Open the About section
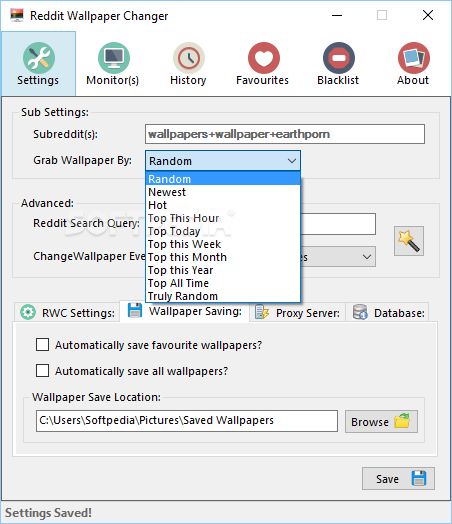The image size is (452, 524). 413,63
